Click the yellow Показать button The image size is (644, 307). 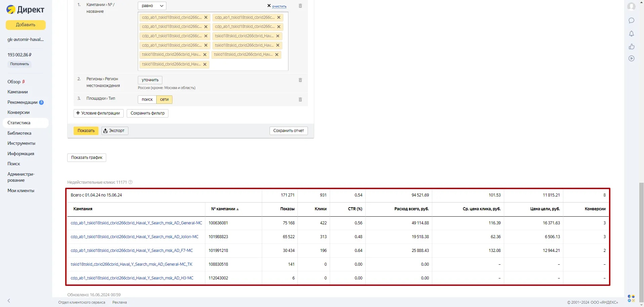86,131
